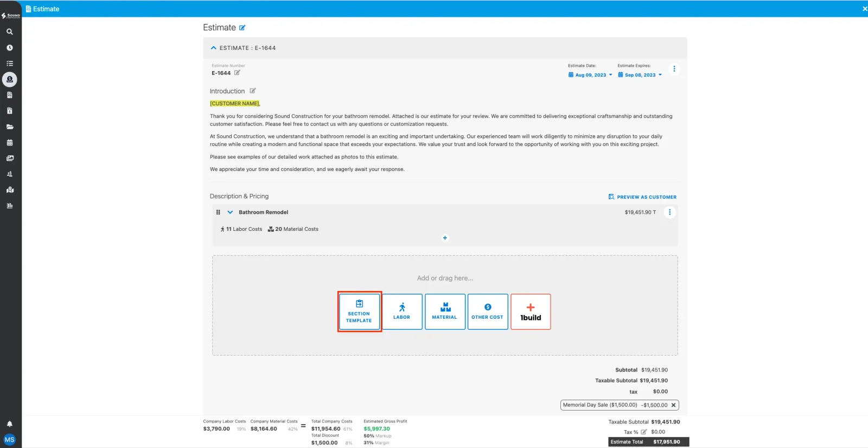Select the highlighted estimates money icon in sidebar
Image resolution: width=868 pixels, height=448 pixels.
click(10, 79)
